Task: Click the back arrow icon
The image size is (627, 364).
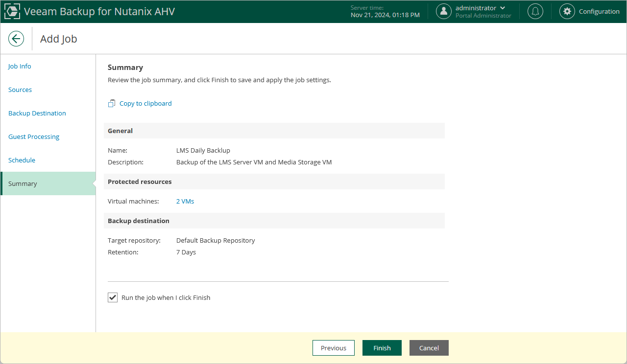Action: [16, 39]
